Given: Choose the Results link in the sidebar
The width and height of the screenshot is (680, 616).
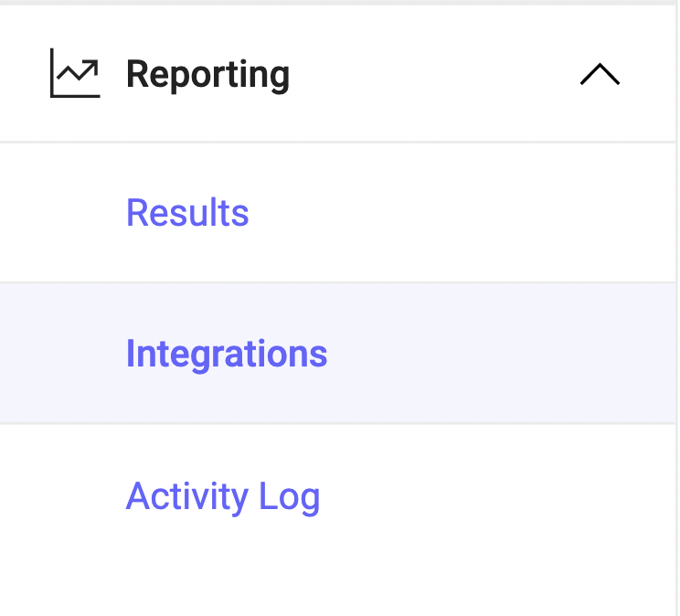Looking at the screenshot, I should (x=187, y=213).
